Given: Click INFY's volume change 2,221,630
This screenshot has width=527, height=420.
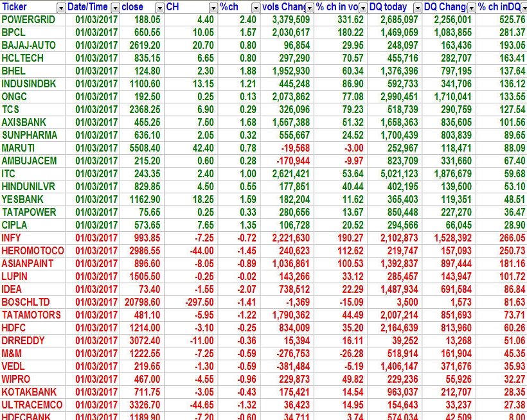Looking at the screenshot, I should pyautogui.click(x=290, y=238).
